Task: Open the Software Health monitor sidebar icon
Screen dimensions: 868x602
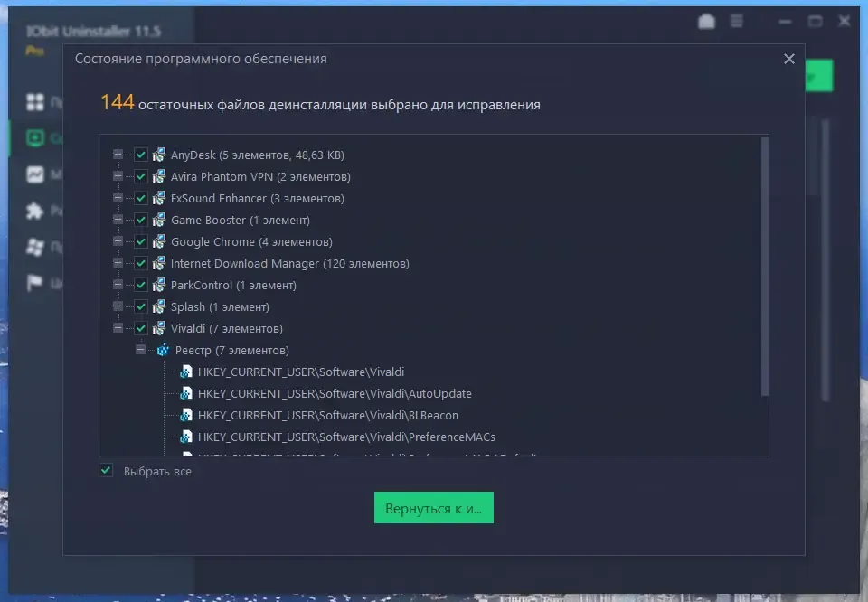Action: 35,138
